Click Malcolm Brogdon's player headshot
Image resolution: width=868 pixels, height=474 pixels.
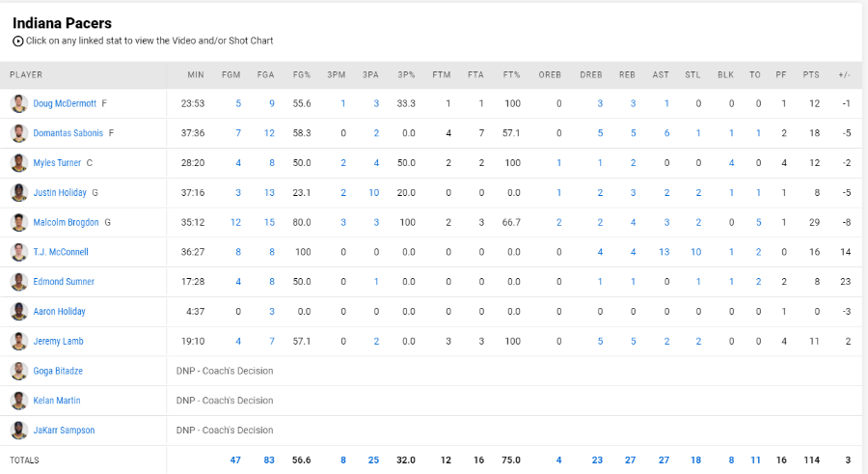click(x=19, y=222)
